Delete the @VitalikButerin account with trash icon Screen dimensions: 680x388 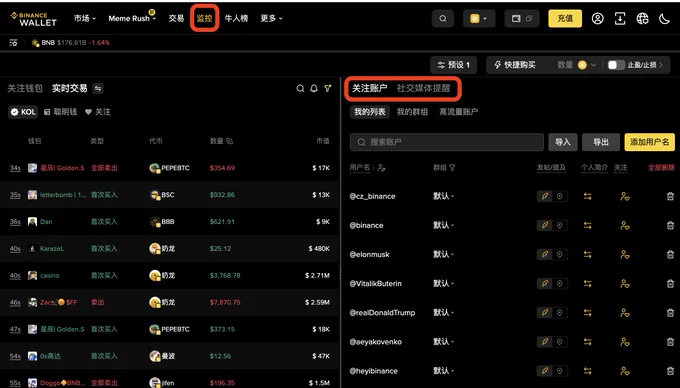click(670, 284)
